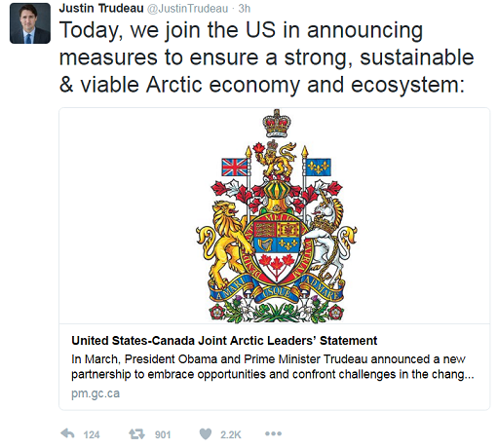This screenshot has height=448, width=498.
Task: Click the 124 replies count
Action: coord(92,434)
